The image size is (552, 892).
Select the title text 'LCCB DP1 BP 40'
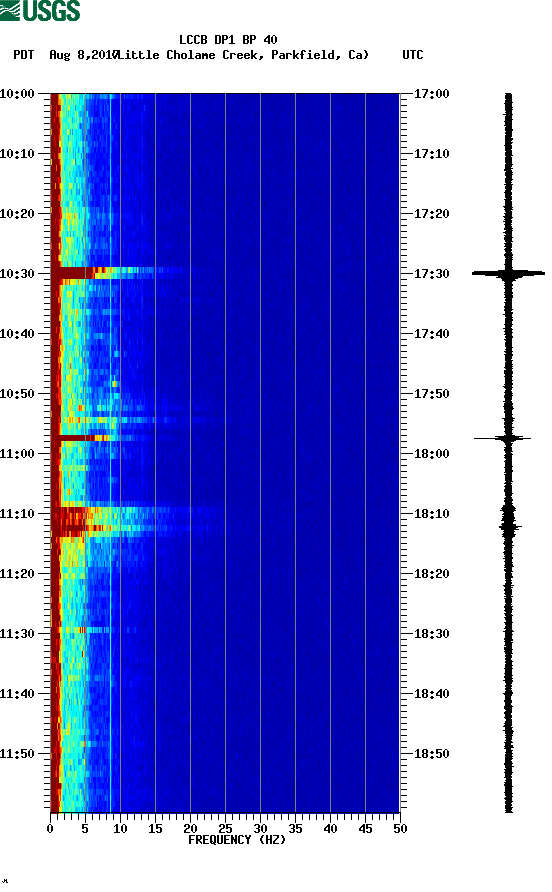228,40
